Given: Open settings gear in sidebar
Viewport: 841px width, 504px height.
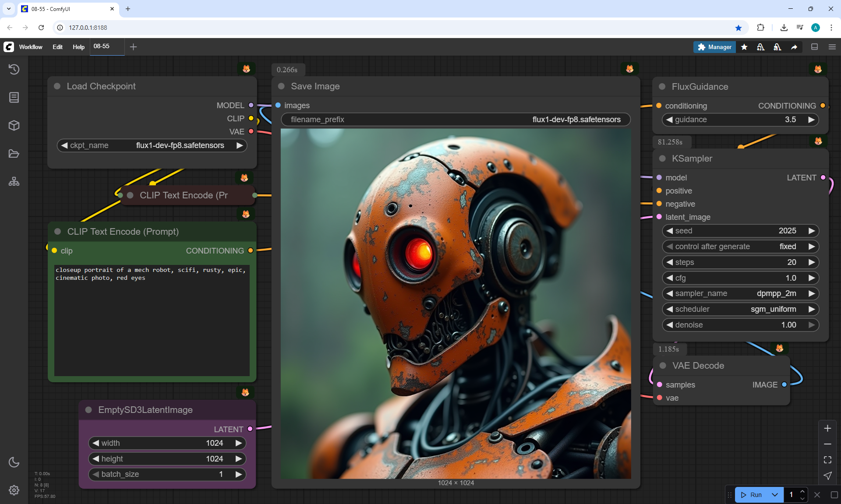Looking at the screenshot, I should tap(14, 490).
